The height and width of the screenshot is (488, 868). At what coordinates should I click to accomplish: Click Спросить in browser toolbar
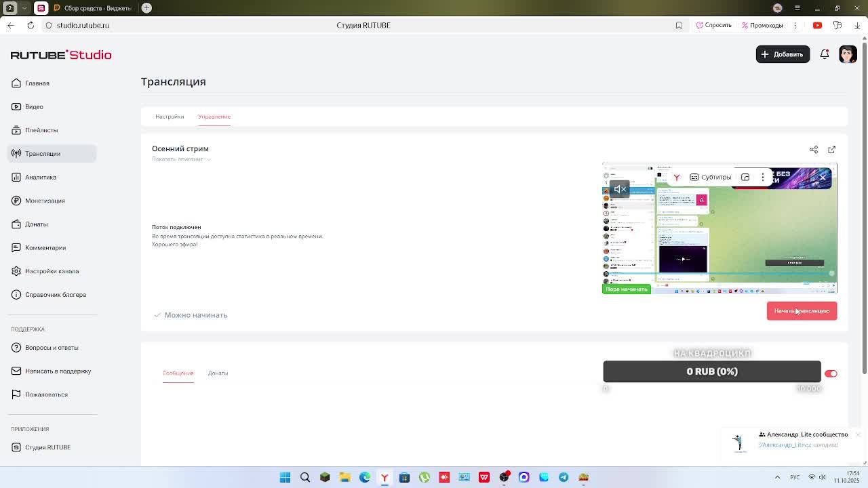713,25
